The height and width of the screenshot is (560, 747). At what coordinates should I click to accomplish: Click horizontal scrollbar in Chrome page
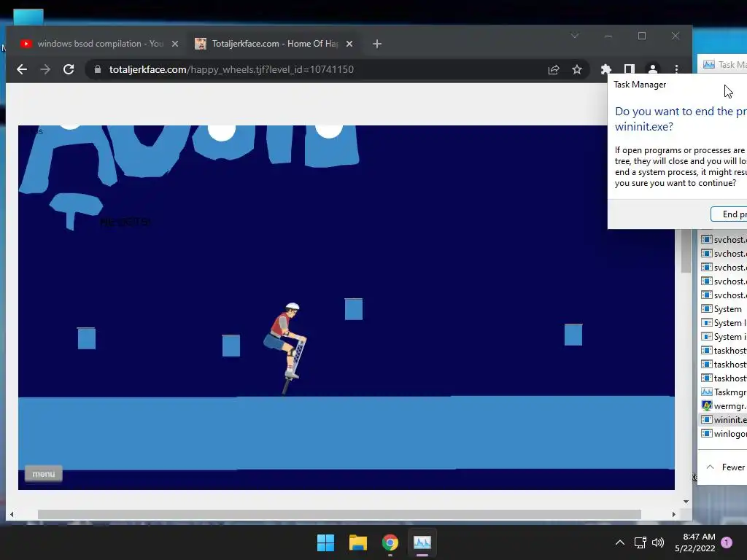[x=339, y=514]
